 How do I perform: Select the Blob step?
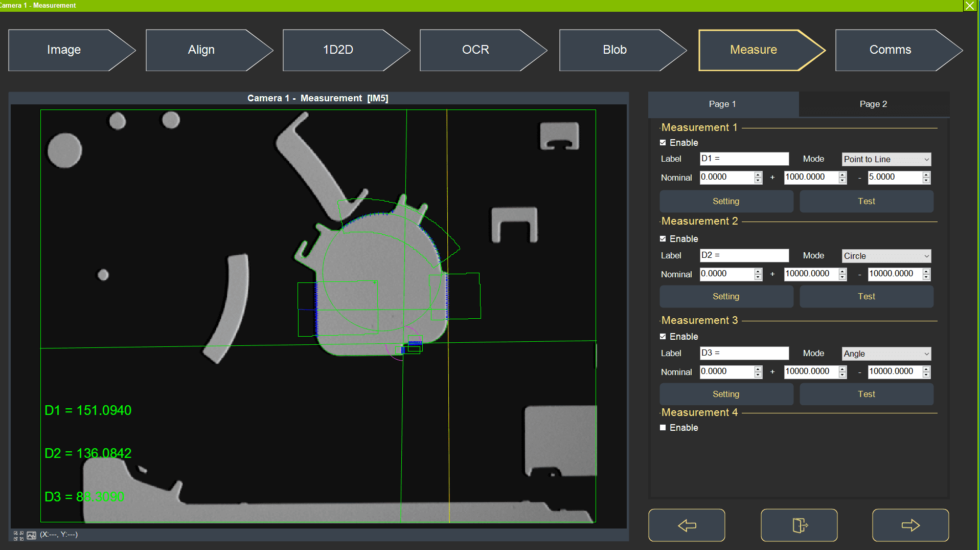[x=623, y=50]
